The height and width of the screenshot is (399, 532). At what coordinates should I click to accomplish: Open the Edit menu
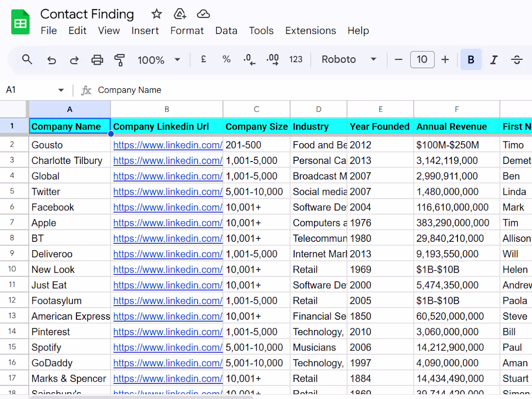pyautogui.click(x=77, y=30)
